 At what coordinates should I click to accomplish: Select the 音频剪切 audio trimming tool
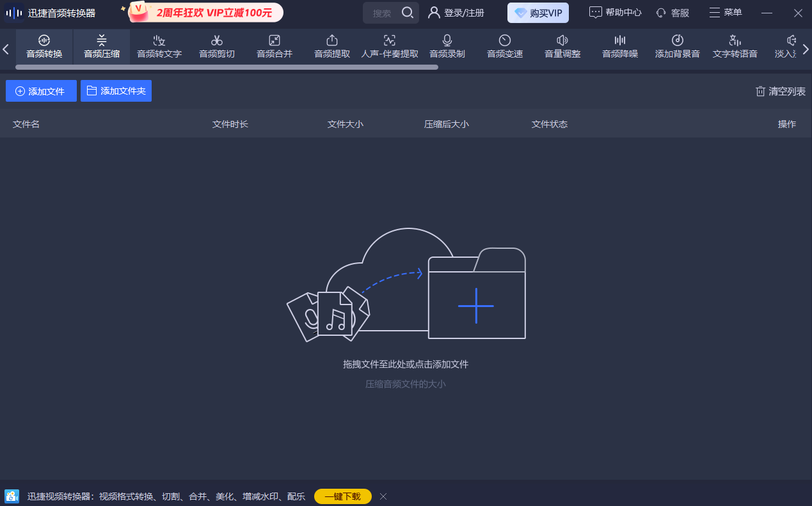[x=216, y=47]
